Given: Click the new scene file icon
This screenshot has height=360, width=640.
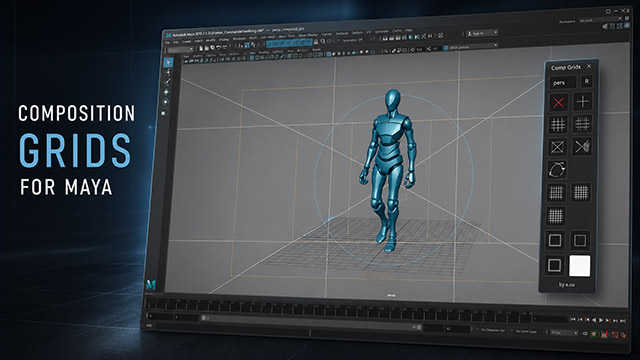Looking at the screenshot, I should 201,48.
